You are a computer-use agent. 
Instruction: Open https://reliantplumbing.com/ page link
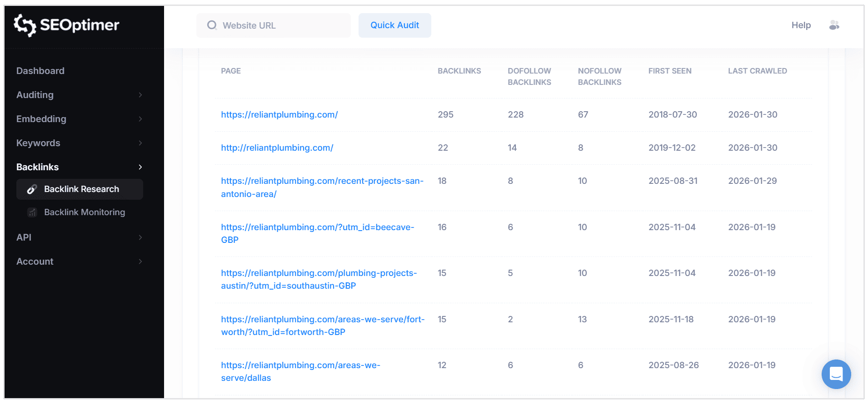pos(279,115)
